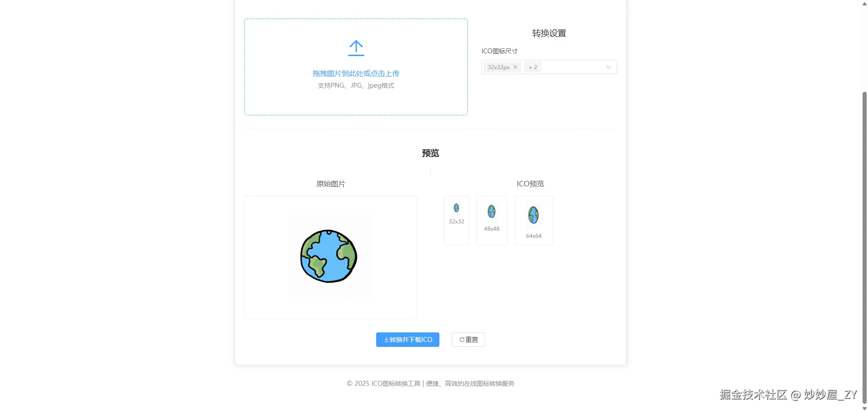This screenshot has width=868, height=412.
Task: Click the supported formats hint text
Action: [356, 85]
